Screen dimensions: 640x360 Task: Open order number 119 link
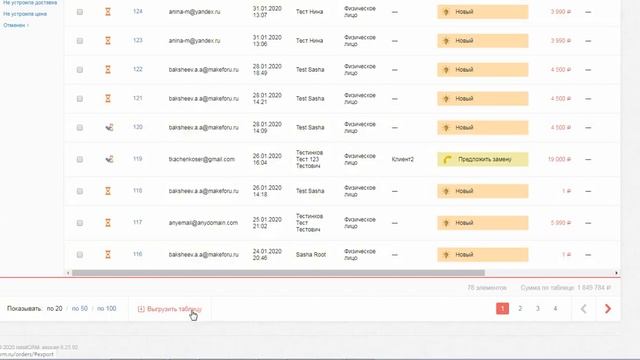coord(138,159)
